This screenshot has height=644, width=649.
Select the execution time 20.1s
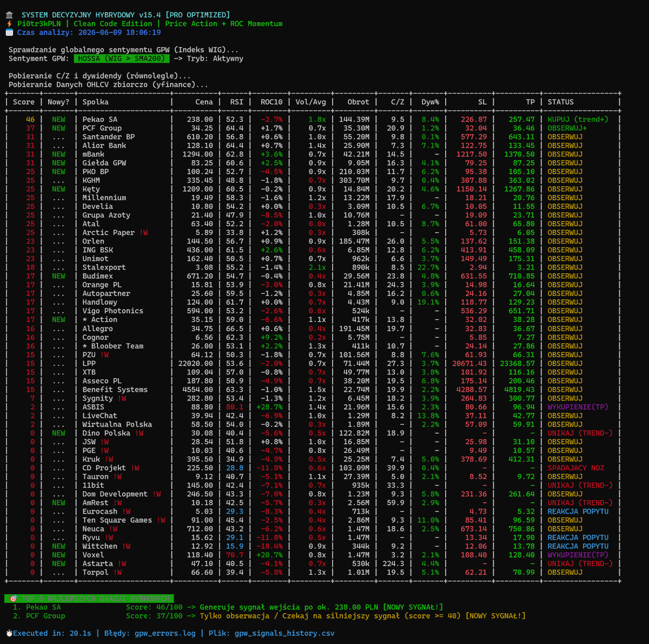pos(81,633)
